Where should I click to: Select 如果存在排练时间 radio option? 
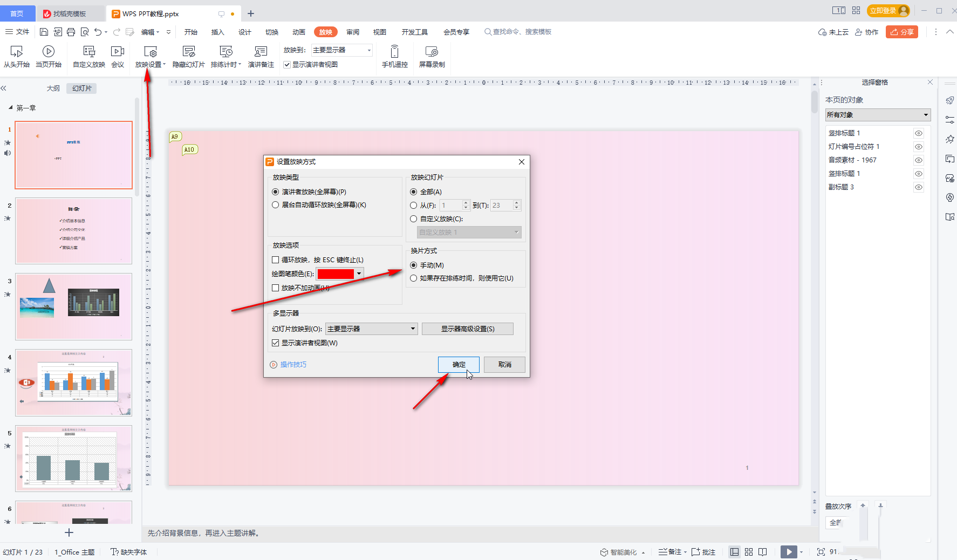414,278
